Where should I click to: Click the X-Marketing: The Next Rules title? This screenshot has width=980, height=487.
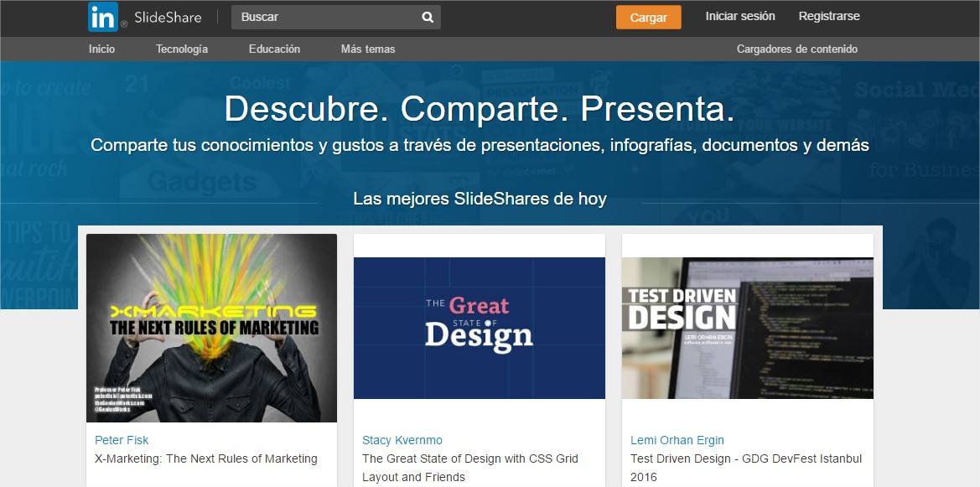[206, 459]
